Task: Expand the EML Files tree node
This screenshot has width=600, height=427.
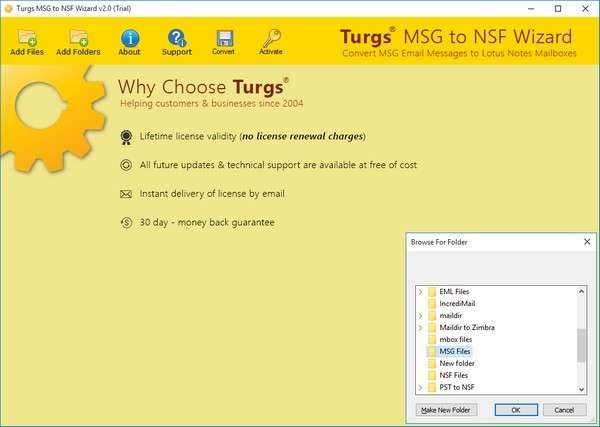Action: point(421,292)
